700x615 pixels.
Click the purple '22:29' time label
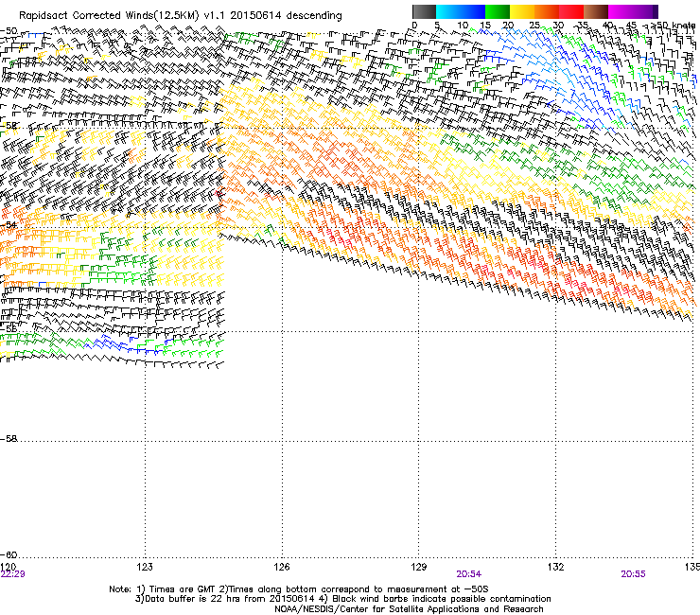click(x=13, y=574)
